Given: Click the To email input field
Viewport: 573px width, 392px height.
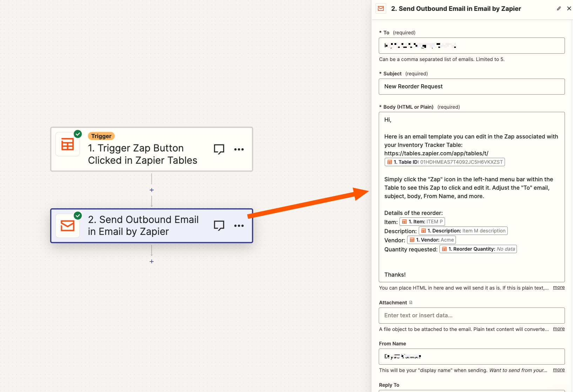Looking at the screenshot, I should point(472,46).
